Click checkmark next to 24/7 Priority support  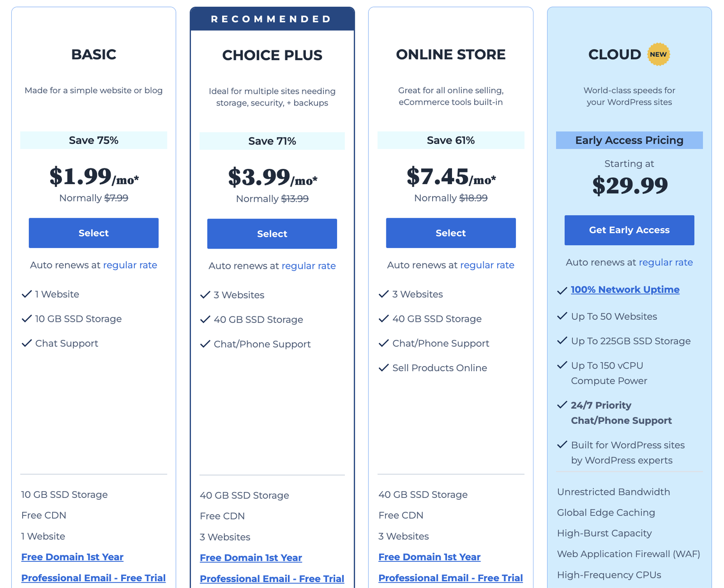tap(562, 405)
